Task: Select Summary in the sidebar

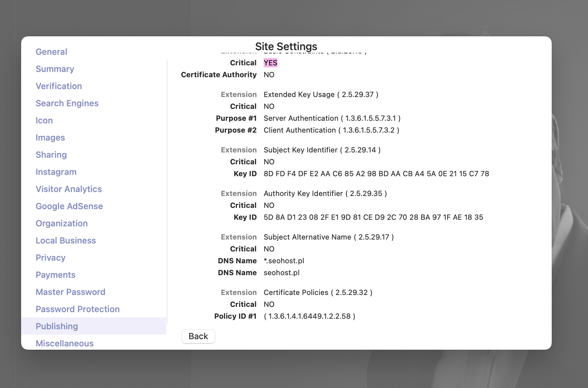Action: tap(55, 69)
